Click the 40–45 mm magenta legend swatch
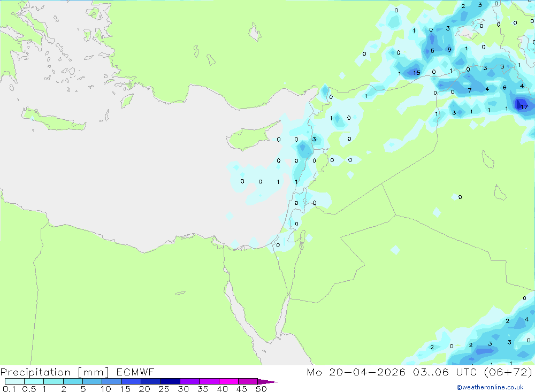Screen dimensions: 535x392 click(228, 381)
